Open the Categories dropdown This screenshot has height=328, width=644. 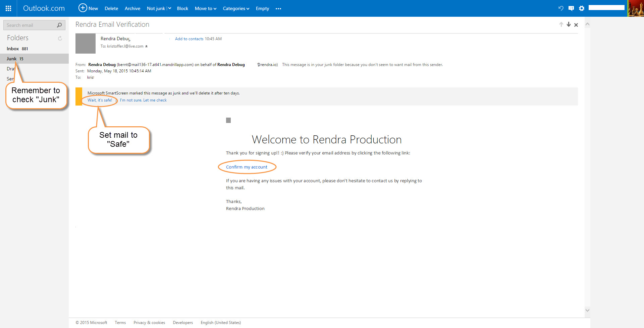236,8
